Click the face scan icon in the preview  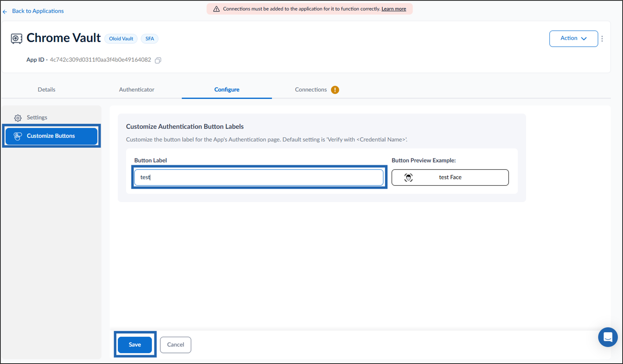pos(408,178)
